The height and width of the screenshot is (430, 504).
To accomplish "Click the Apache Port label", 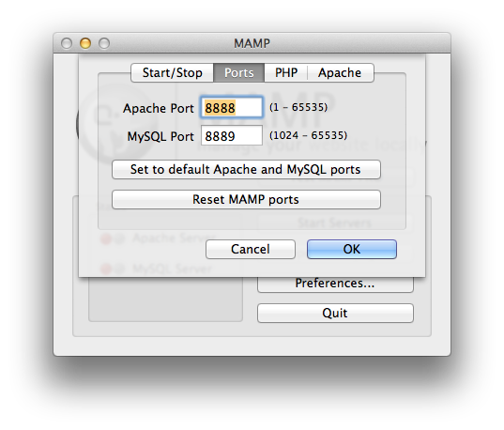I will tap(159, 108).
